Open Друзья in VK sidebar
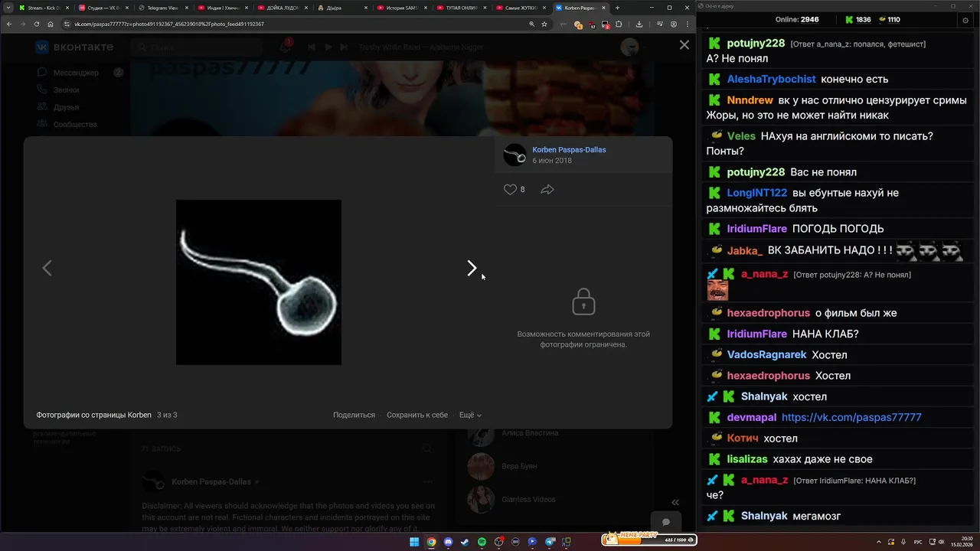This screenshot has height=551, width=980. pyautogui.click(x=67, y=107)
